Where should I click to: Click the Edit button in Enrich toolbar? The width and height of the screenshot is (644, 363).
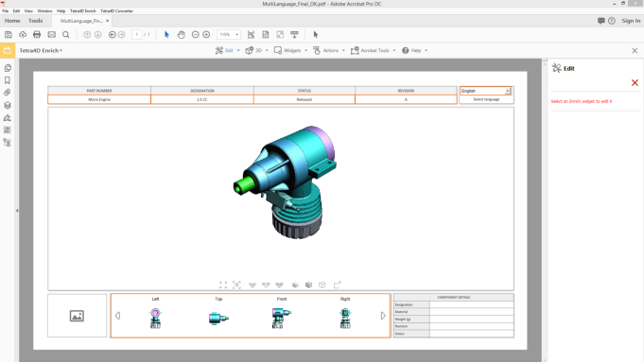tap(224, 50)
